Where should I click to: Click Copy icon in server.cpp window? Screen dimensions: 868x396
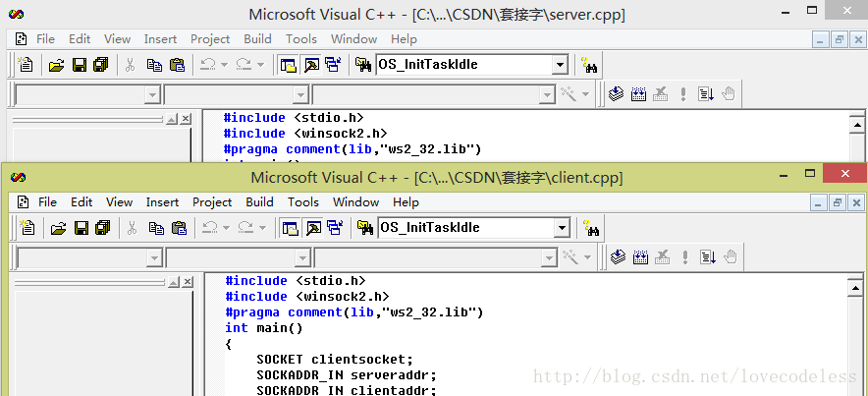(x=154, y=65)
